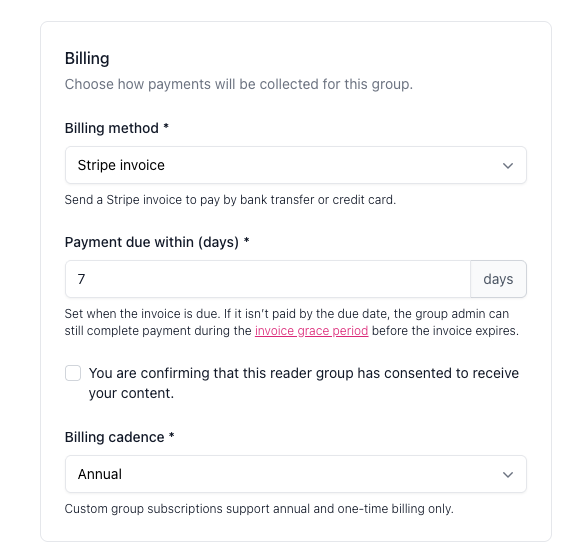The height and width of the screenshot is (553, 577).
Task: Select the 'Billing' section heading
Action: (87, 59)
